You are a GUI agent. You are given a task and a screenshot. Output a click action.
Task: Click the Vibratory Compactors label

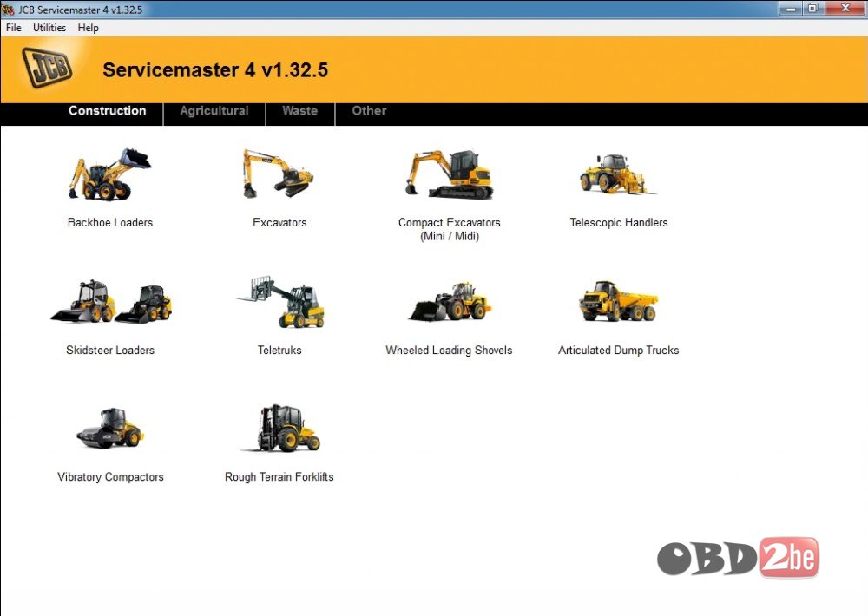tap(111, 476)
